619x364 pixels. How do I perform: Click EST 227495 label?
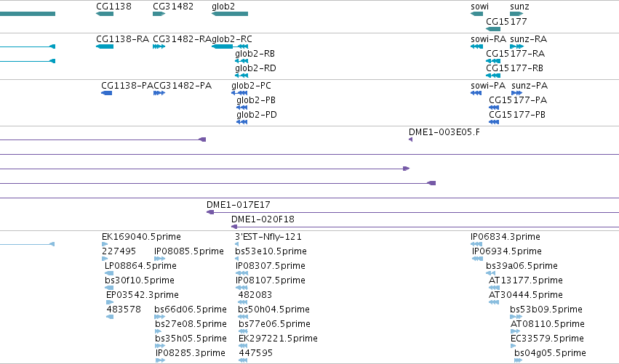click(119, 251)
